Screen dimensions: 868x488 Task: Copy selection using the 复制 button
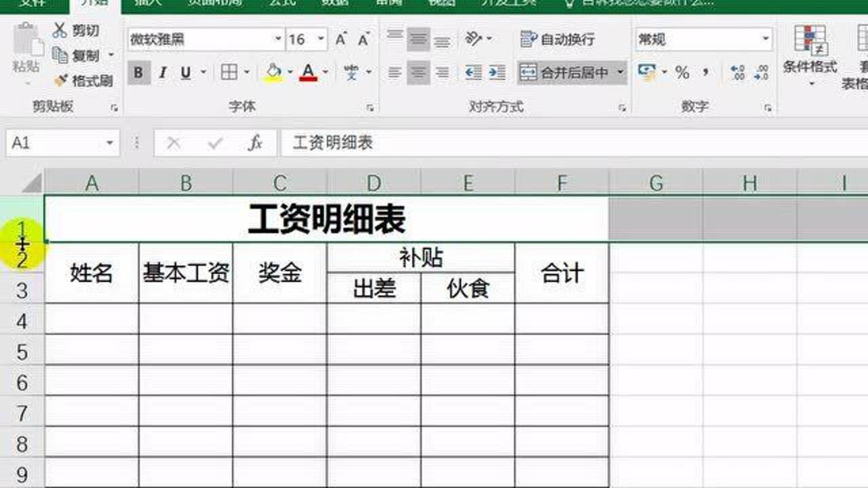76,56
